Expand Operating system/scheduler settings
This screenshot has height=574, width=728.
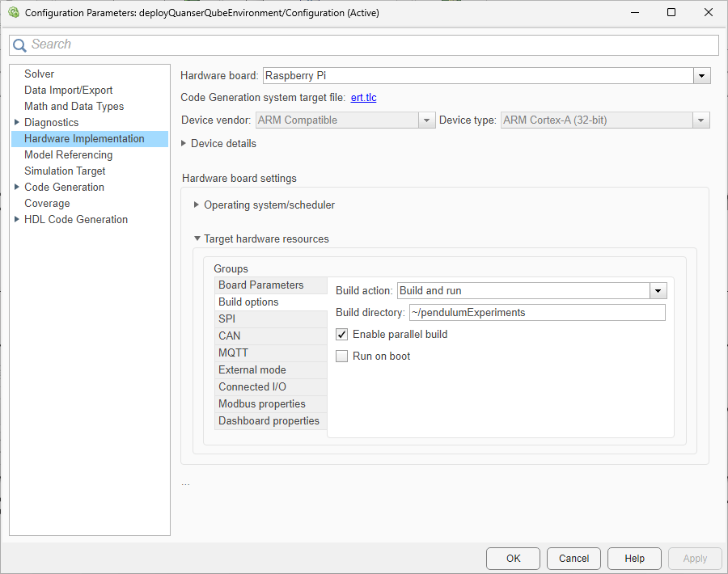[197, 205]
